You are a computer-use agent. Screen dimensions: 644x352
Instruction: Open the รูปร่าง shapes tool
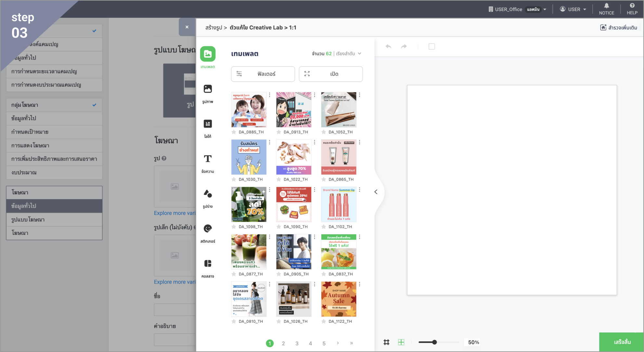click(x=208, y=194)
